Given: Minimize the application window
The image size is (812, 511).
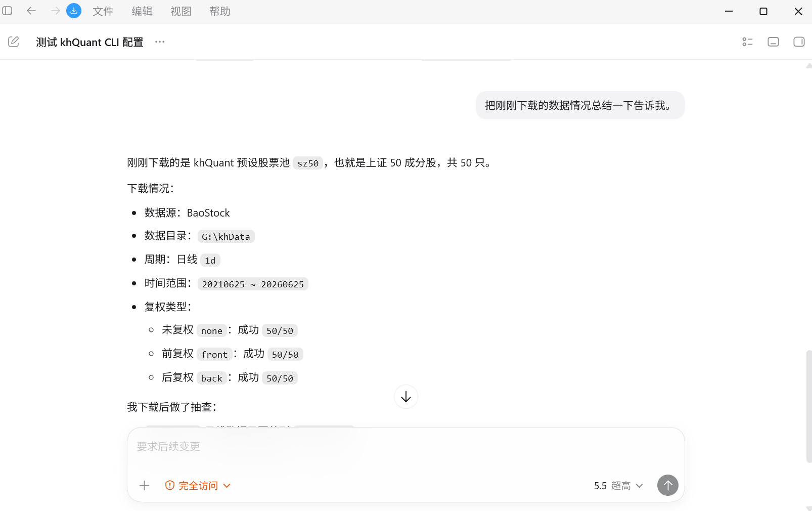Looking at the screenshot, I should (x=729, y=11).
